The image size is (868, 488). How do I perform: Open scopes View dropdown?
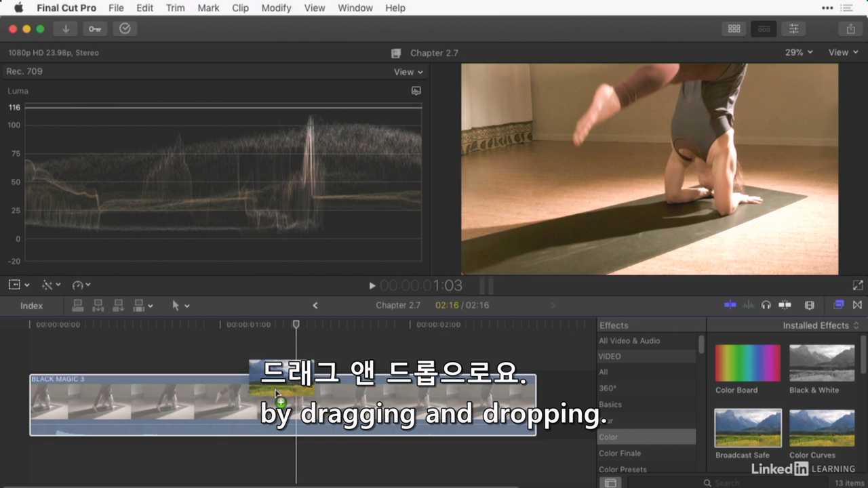click(408, 72)
